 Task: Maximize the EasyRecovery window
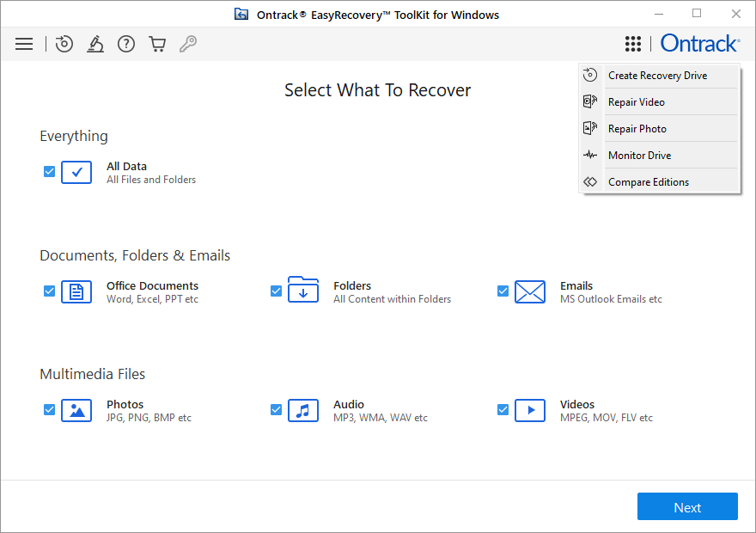click(x=697, y=14)
